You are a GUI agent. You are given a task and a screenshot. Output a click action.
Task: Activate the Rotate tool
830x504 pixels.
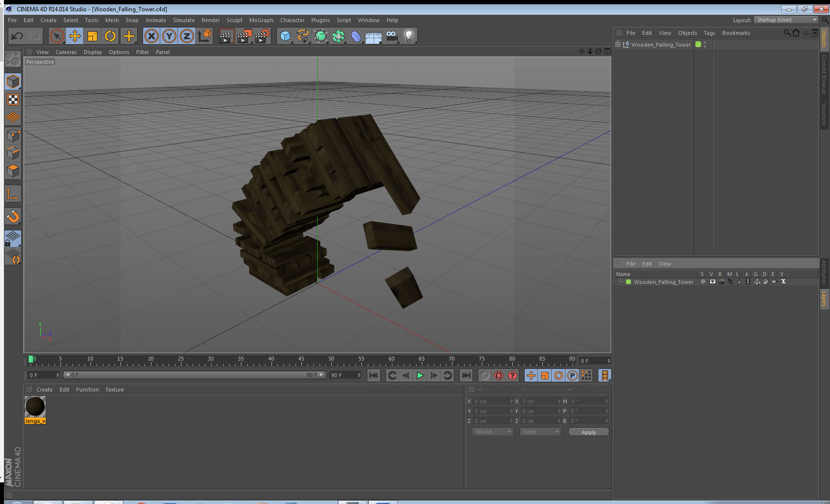click(110, 36)
